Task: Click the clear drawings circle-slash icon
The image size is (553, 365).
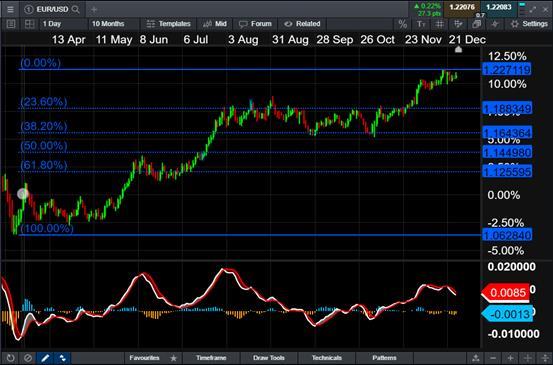Action: pos(28,358)
